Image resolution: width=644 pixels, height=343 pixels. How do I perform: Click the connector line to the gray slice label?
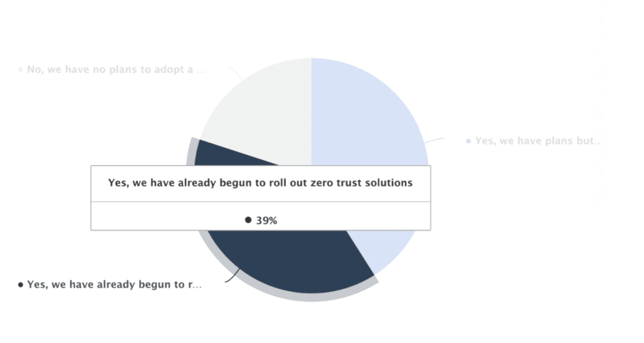235,73
